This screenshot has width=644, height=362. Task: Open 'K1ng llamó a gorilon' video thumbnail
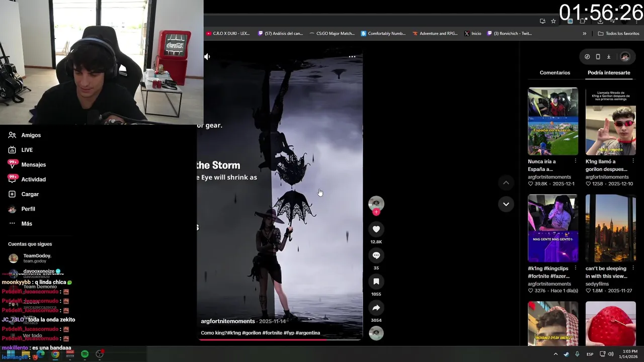(x=611, y=121)
